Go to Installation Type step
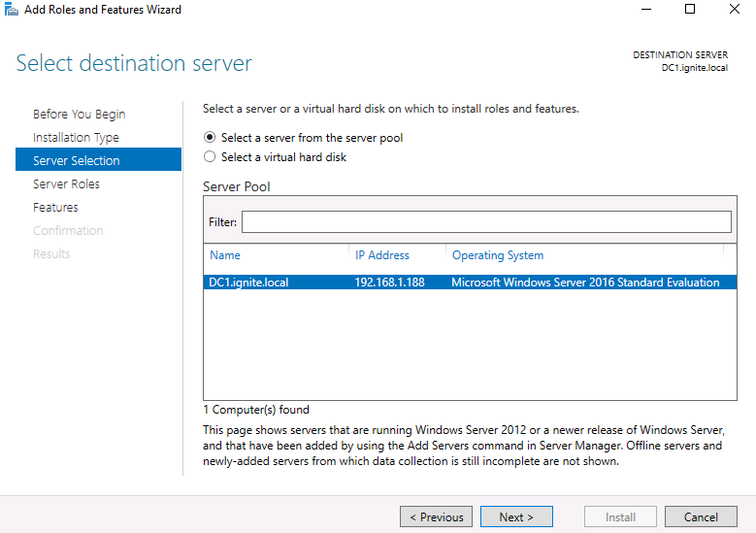Image resolution: width=756 pixels, height=533 pixels. tap(76, 138)
